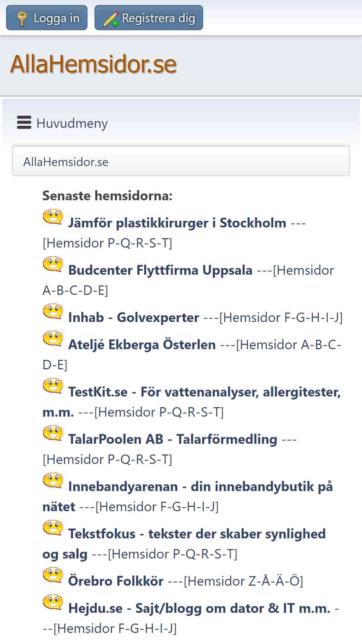Click the pencil icon on Registrera dig
362x644 pixels.
[111, 19]
